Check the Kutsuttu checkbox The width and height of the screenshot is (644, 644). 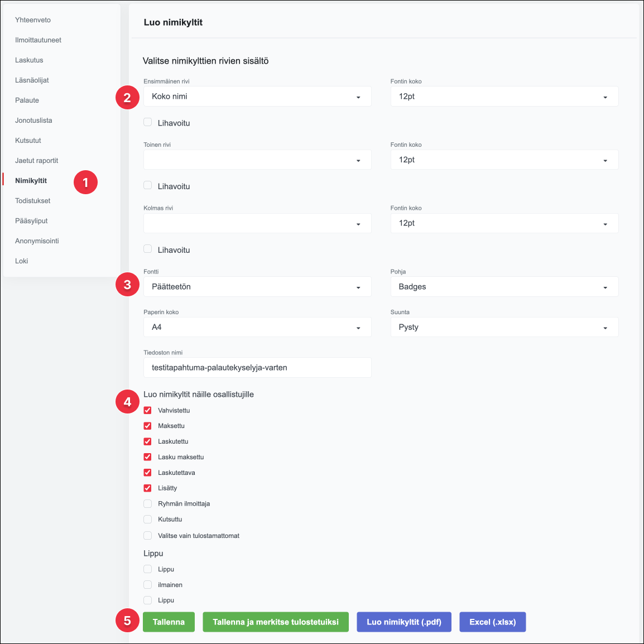[x=147, y=519]
